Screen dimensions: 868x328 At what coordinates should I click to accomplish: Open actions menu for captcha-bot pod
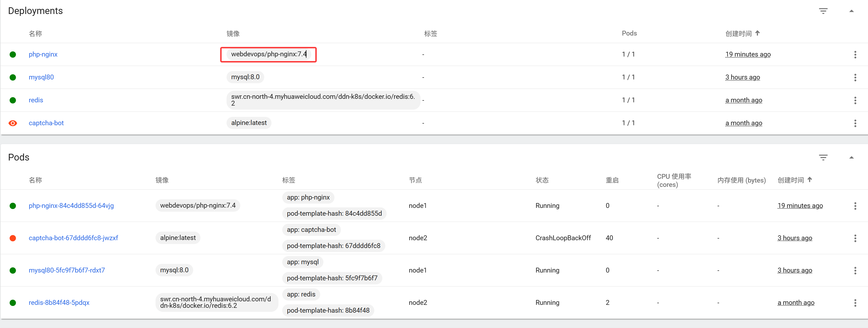[855, 238]
